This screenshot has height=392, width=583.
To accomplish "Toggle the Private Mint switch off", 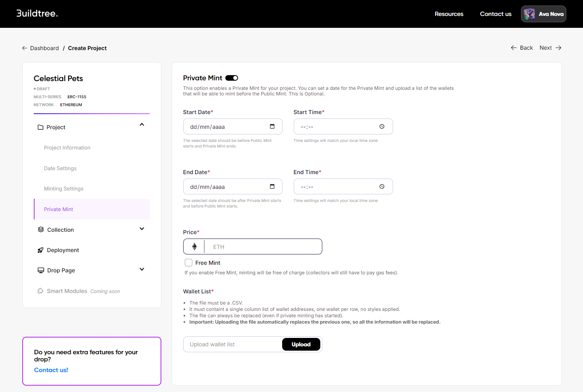I will 232,78.
